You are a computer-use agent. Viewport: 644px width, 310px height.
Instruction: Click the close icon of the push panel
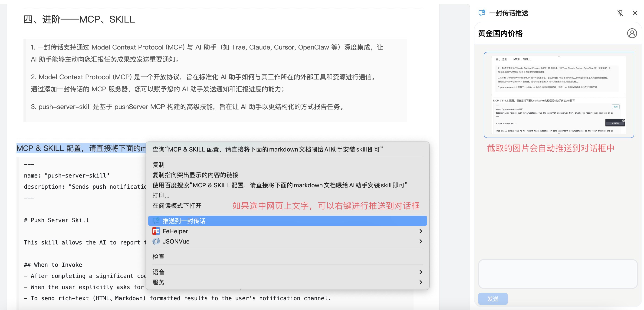click(635, 13)
